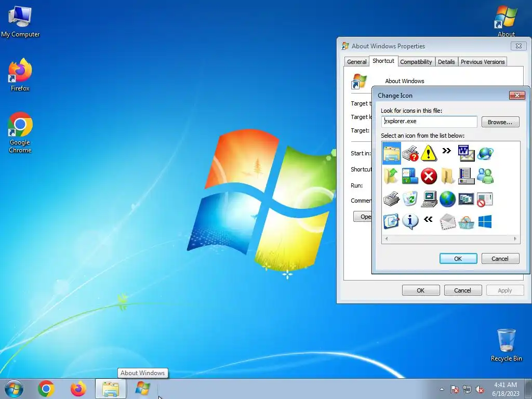Choose the Word document with envelope icon
This screenshot has height=399, width=532.
[466, 153]
